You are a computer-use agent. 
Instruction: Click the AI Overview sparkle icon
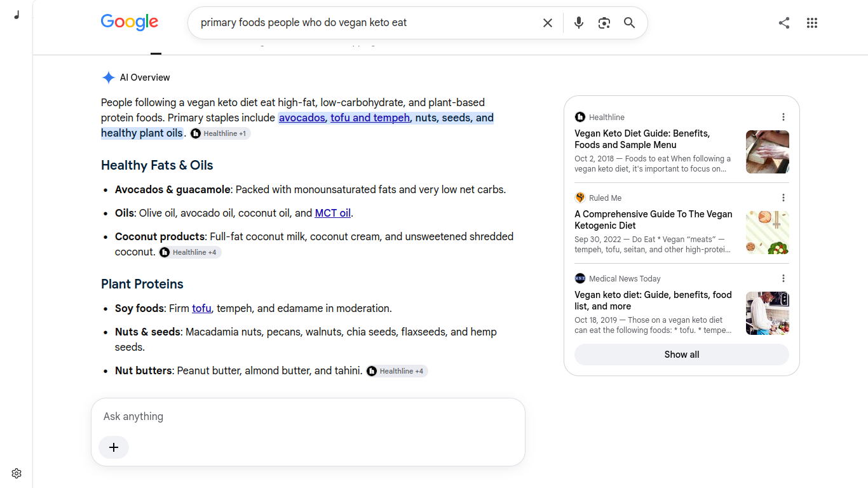[x=109, y=78]
